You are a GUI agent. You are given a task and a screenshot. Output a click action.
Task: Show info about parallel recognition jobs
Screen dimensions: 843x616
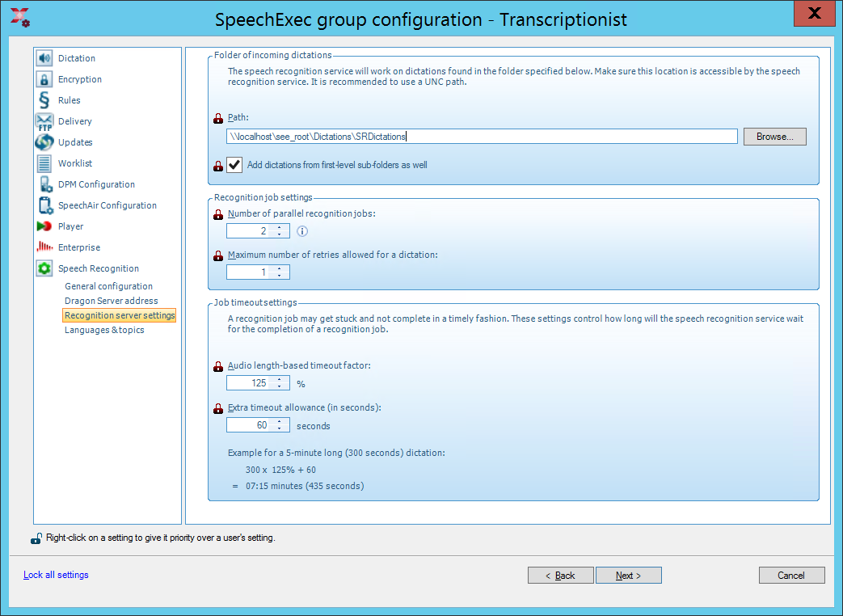tap(302, 231)
